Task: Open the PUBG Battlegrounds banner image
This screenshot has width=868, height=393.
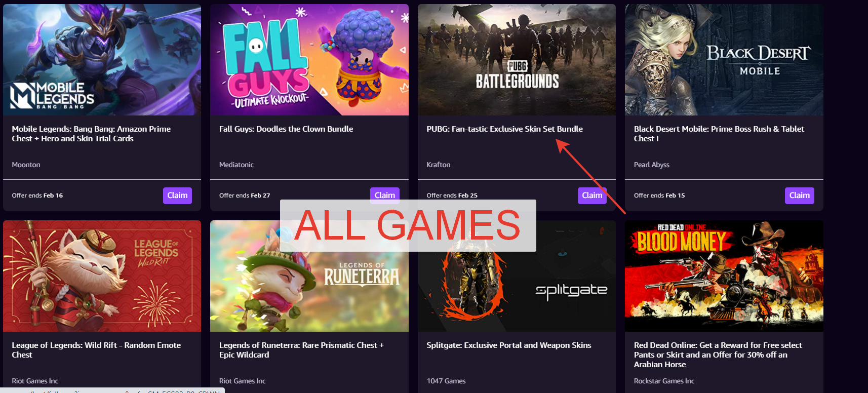Action: pos(517,60)
